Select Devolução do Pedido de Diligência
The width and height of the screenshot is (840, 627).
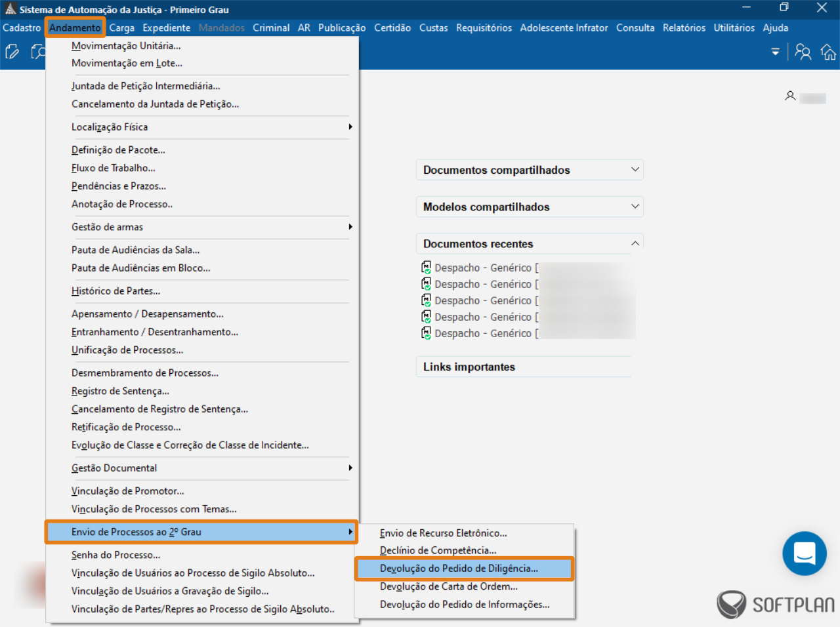(x=459, y=569)
